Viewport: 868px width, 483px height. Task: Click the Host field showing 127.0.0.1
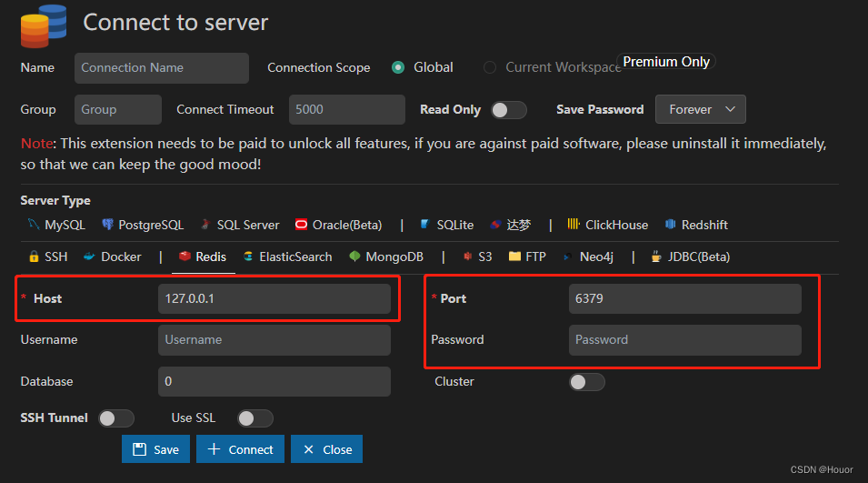tap(274, 298)
